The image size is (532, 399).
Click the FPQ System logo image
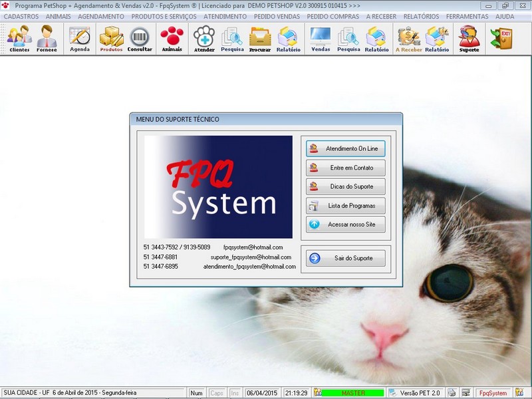point(218,187)
